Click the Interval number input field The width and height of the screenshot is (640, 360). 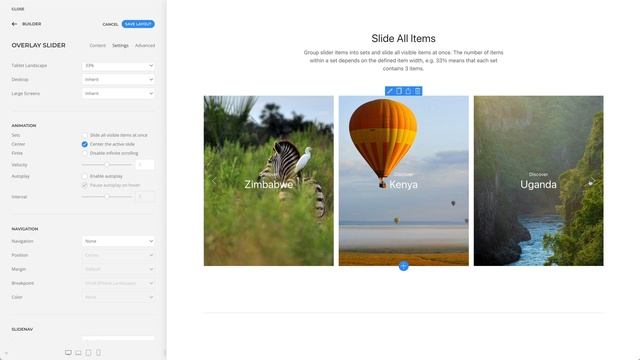coord(145,197)
